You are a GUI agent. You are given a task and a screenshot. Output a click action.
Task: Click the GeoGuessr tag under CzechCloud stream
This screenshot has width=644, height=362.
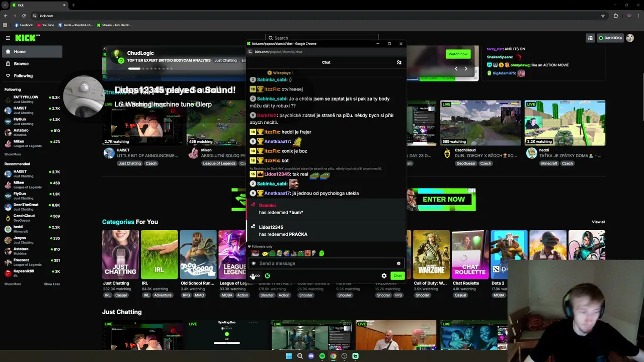click(x=466, y=163)
